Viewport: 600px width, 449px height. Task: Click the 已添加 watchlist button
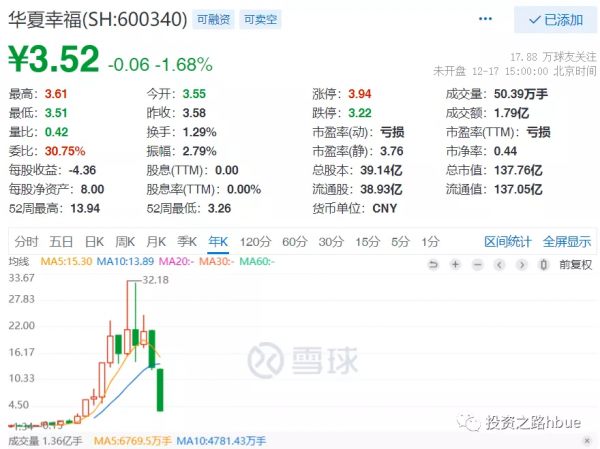[x=555, y=20]
